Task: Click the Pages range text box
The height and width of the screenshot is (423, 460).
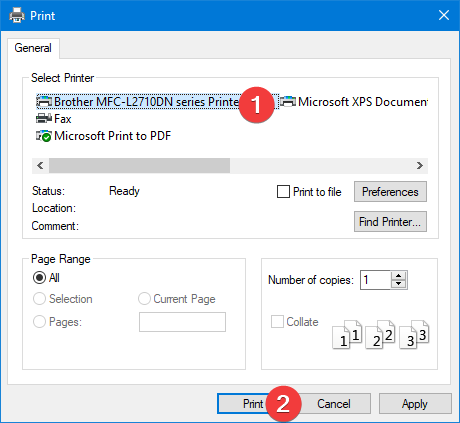Action: (182, 322)
